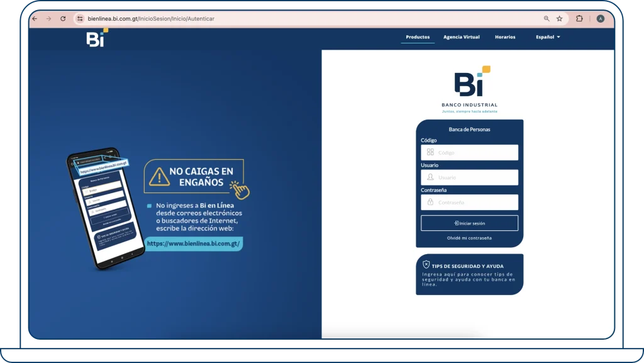Viewport: 644px width, 363px height.
Task: Open the browser profile avatar
Action: pos(601,19)
